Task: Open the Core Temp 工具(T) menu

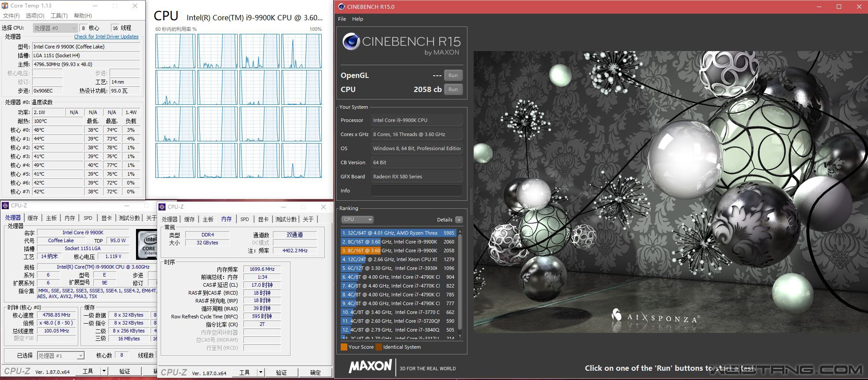Action: tap(59, 16)
